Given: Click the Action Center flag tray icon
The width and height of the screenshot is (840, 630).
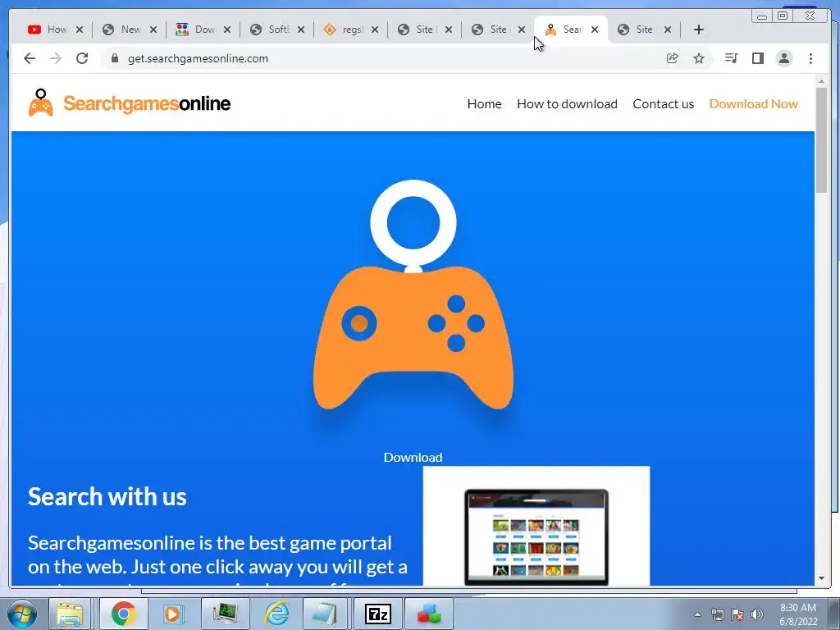Looking at the screenshot, I should [737, 614].
